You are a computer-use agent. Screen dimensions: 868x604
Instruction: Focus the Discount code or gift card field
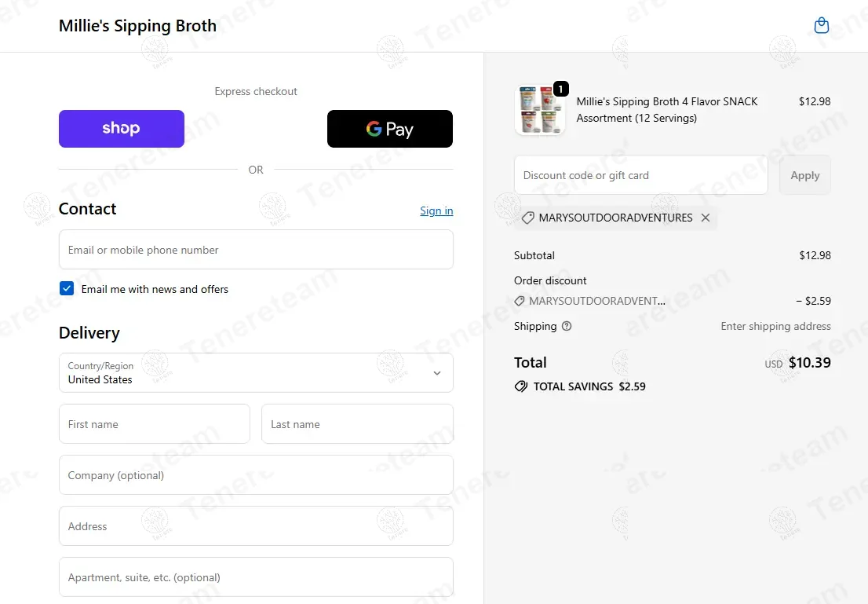click(640, 175)
